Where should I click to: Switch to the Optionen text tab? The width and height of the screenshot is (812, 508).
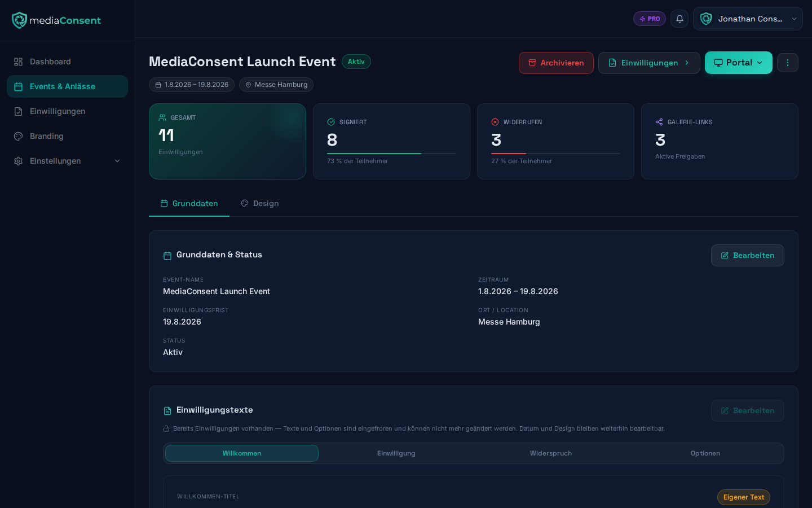coord(705,453)
